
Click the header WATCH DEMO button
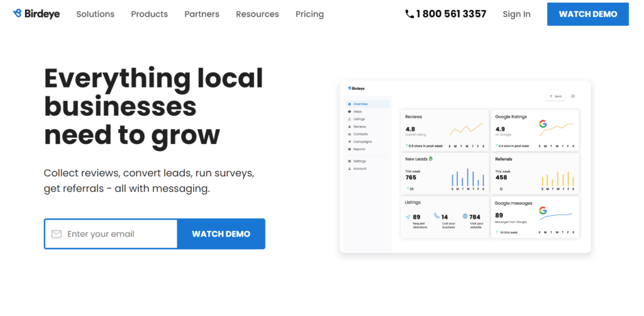(x=588, y=14)
